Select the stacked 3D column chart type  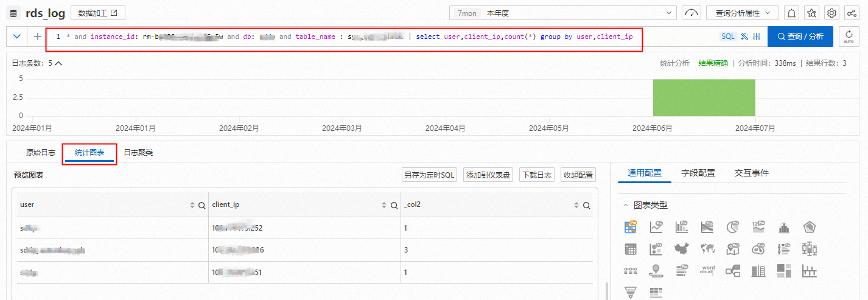click(758, 271)
